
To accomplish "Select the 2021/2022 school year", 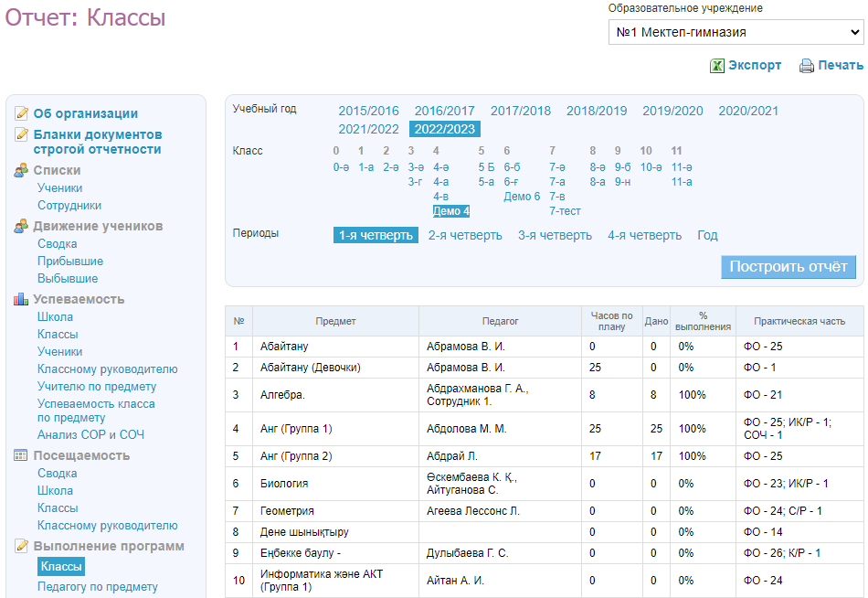I will pyautogui.click(x=368, y=130).
